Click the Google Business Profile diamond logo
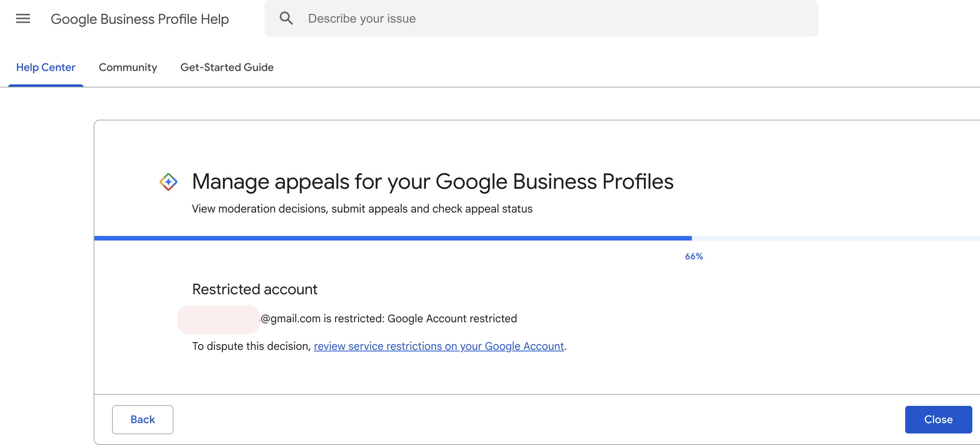The height and width of the screenshot is (445, 980). point(168,182)
